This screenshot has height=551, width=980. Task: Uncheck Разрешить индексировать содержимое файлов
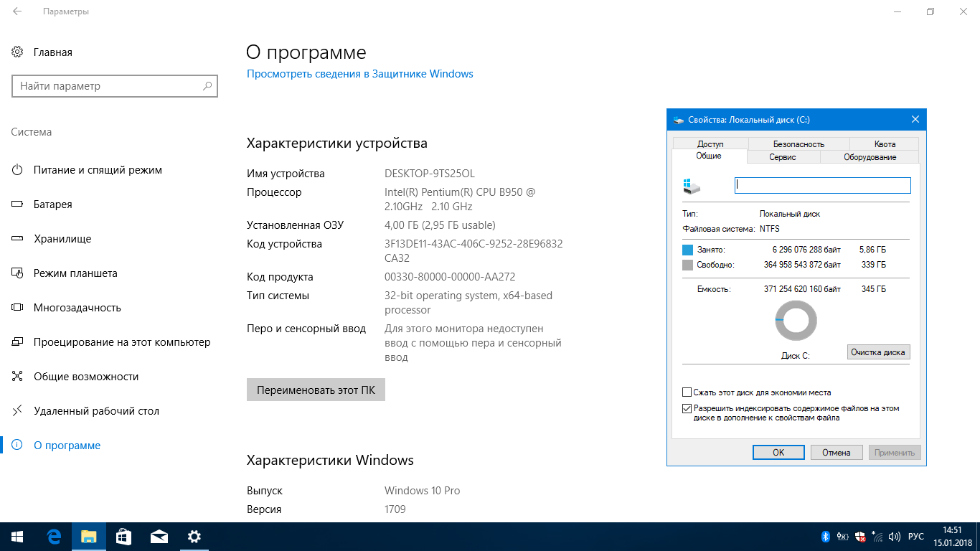[687, 408]
